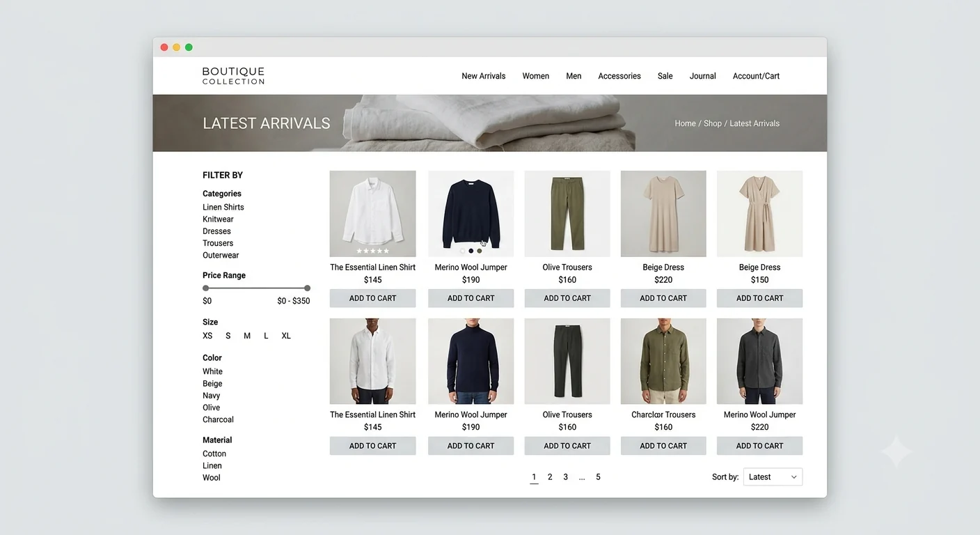Filter by Outerwear category
This screenshot has height=535, width=980.
tap(221, 255)
